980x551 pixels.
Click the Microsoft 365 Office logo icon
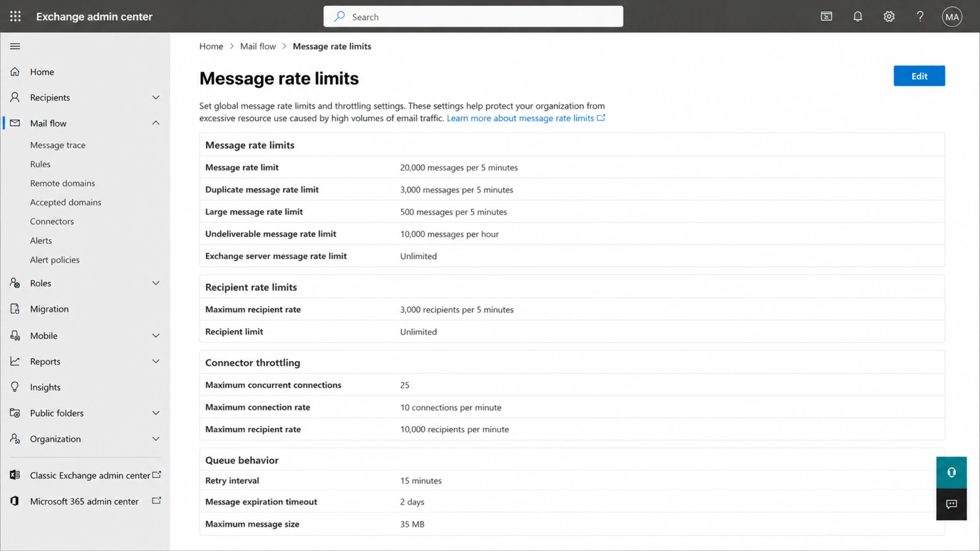point(15,501)
